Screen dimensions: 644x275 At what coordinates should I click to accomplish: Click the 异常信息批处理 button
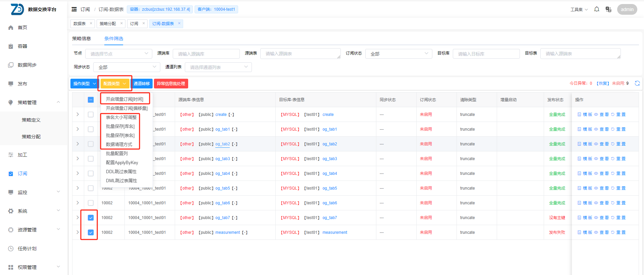(x=171, y=84)
